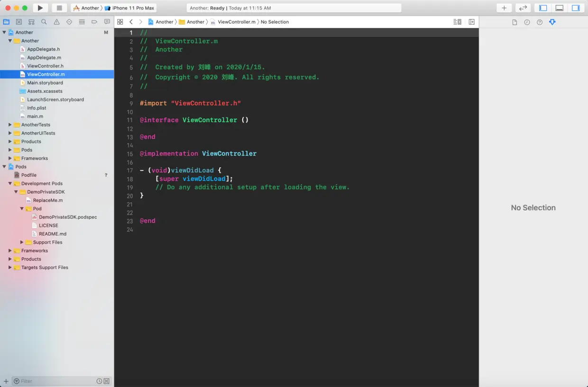
Task: Open the Debug navigator
Action: point(82,22)
